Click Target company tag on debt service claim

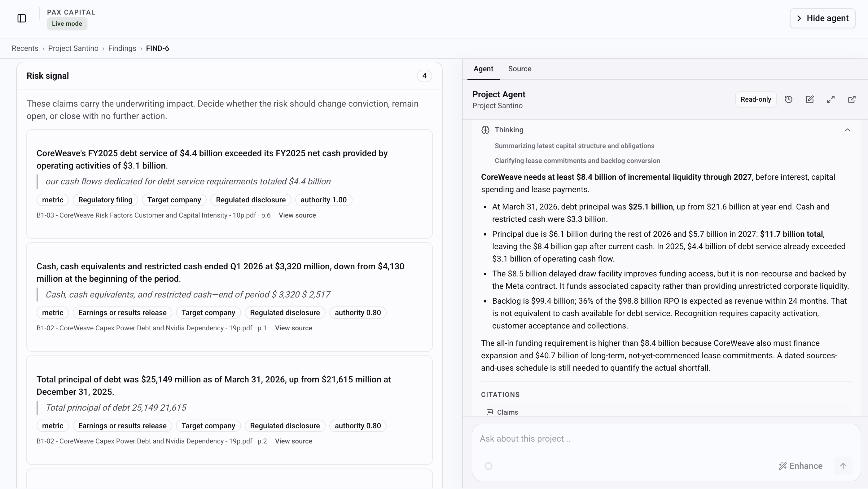[x=174, y=200]
